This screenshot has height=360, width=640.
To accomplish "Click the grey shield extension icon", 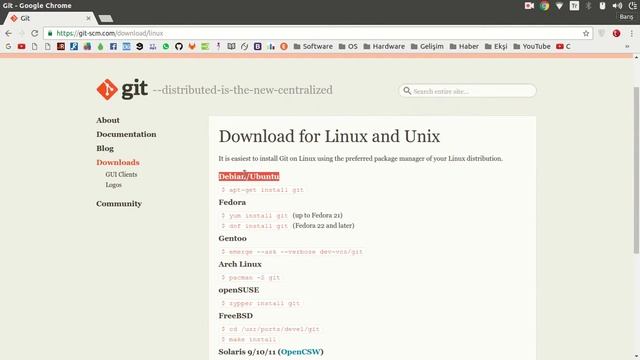I will pos(602,33).
